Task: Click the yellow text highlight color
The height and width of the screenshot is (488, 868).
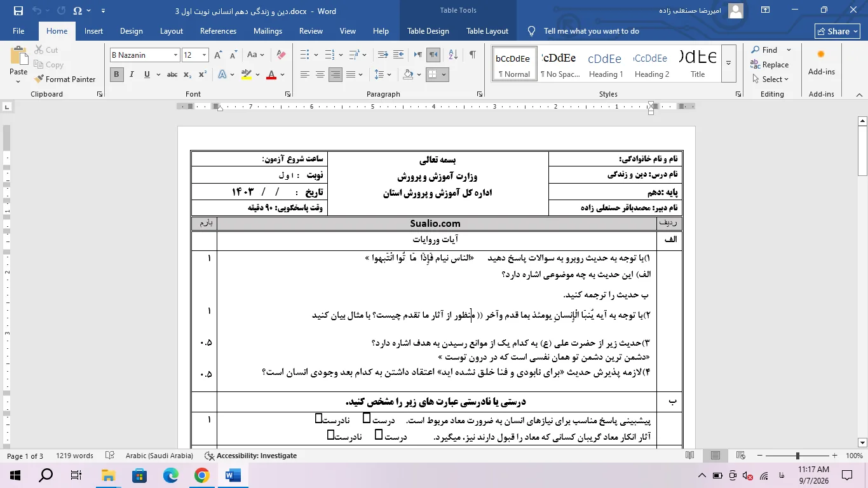Action: (x=247, y=74)
